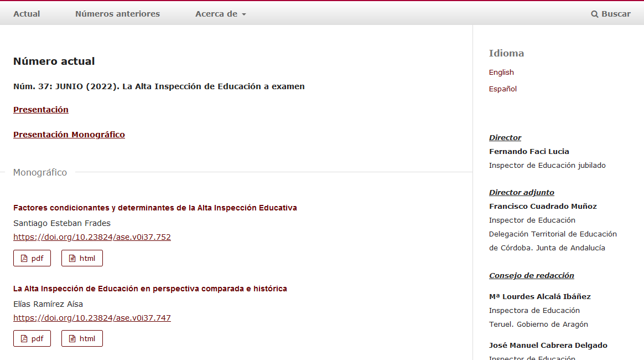
Task: Click the Buscar search icon
Action: point(595,14)
